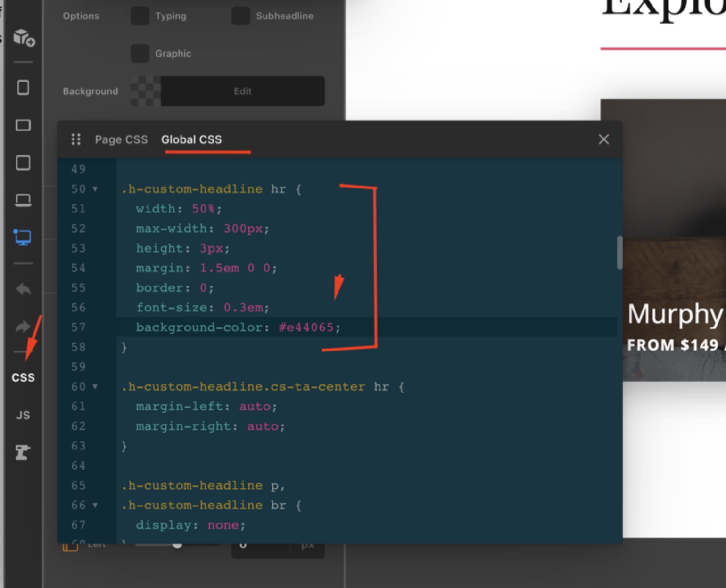Click the code editor vertical scrollbar thumb
Screen dimensions: 726x588
619,253
